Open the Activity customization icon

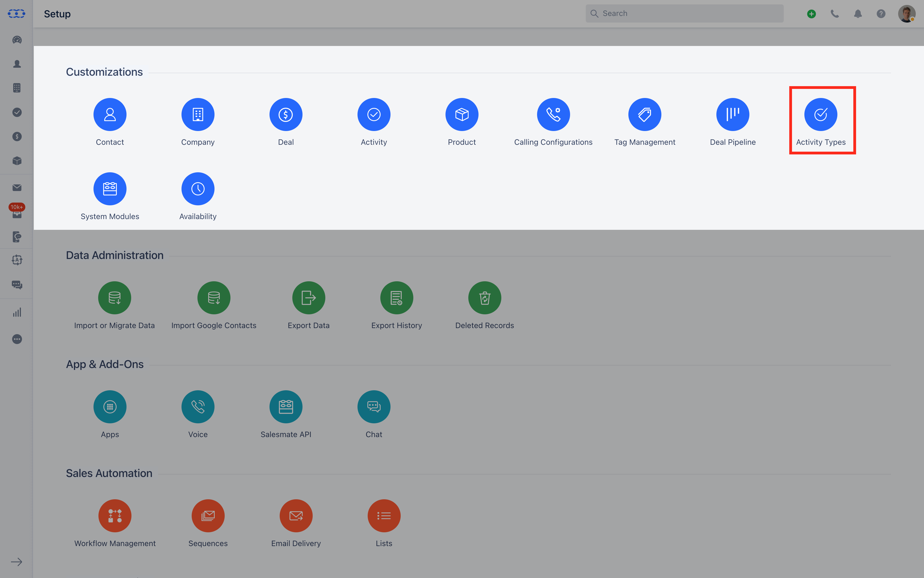[x=374, y=114]
